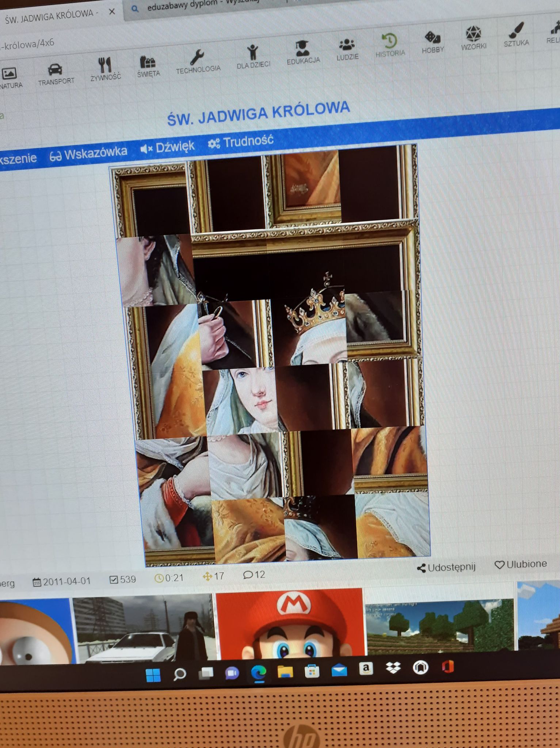Click the comments count 12
The height and width of the screenshot is (748, 560).
pos(254,575)
